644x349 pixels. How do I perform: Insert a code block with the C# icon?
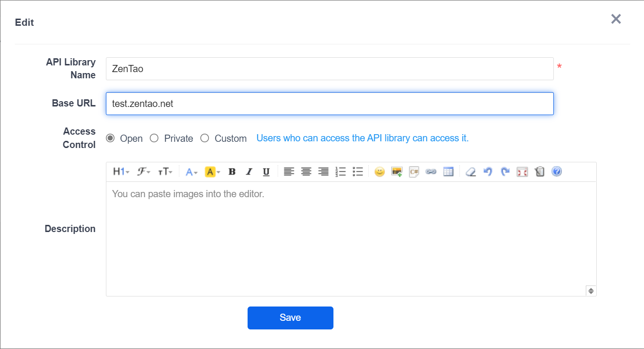pyautogui.click(x=414, y=172)
